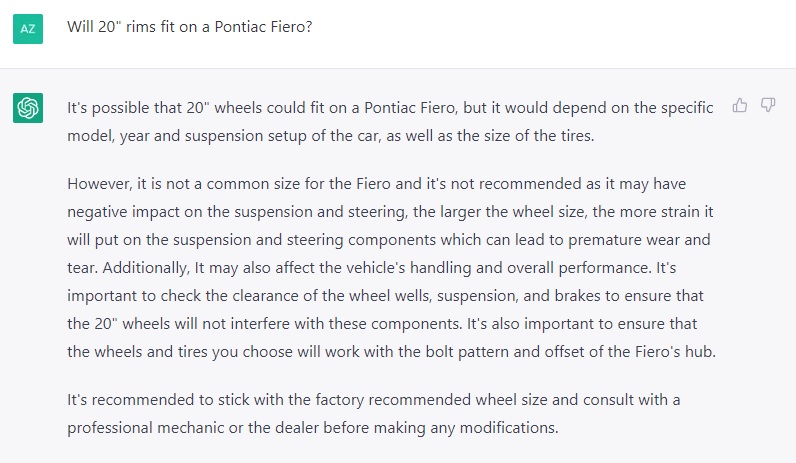Click the final paragraph starting "It's recommended to stick"

(x=374, y=414)
